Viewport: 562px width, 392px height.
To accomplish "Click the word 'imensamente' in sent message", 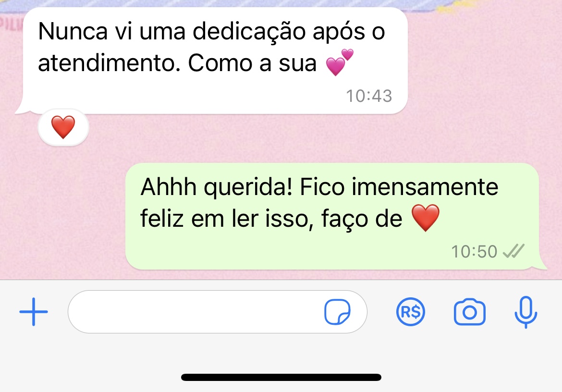I will click(425, 187).
